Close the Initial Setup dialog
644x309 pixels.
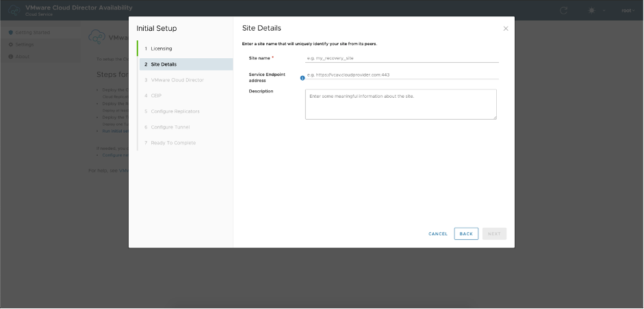click(506, 29)
